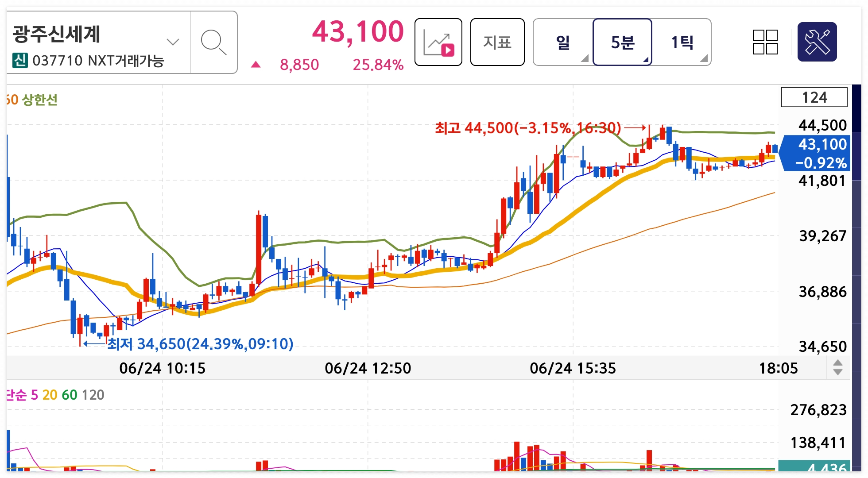Click the 06/24 15:35 time axis label

pos(573,368)
